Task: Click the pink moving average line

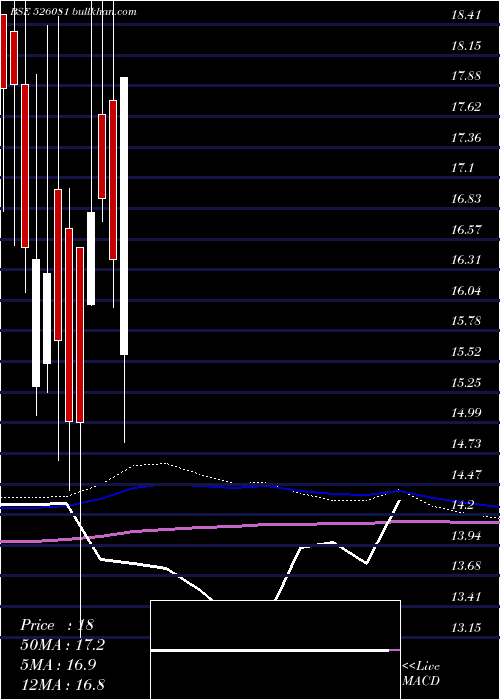Action: click(x=250, y=526)
